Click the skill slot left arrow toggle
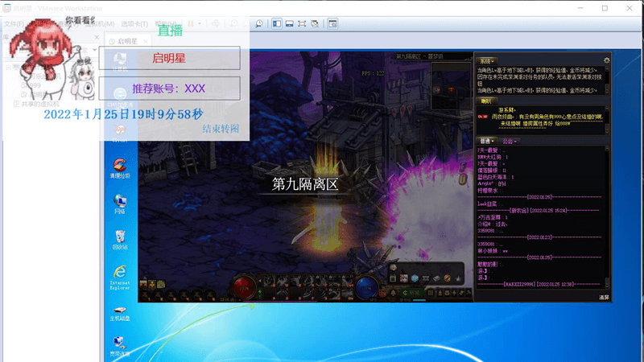Image resolution: width=644 pixels, height=362 pixels. pyautogui.click(x=259, y=281)
